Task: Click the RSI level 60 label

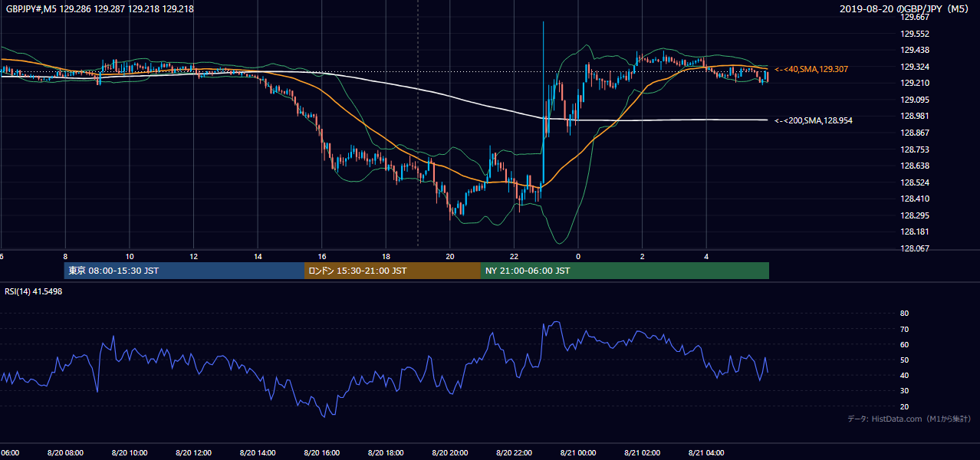Action: (904, 344)
